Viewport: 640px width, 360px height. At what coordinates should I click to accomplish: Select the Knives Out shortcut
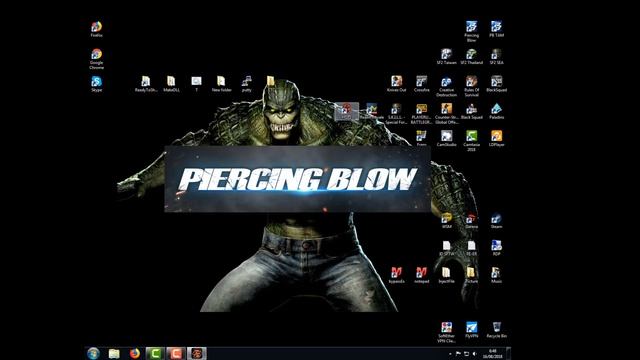[x=396, y=84]
